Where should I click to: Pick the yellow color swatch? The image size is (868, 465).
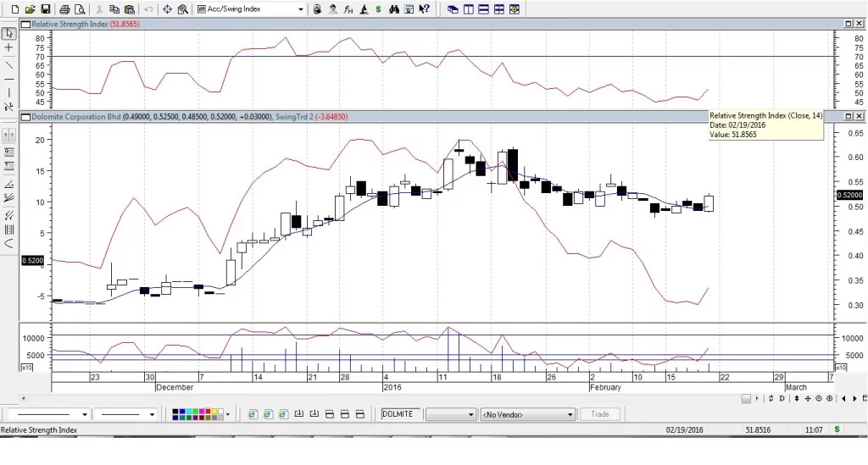[x=214, y=412]
